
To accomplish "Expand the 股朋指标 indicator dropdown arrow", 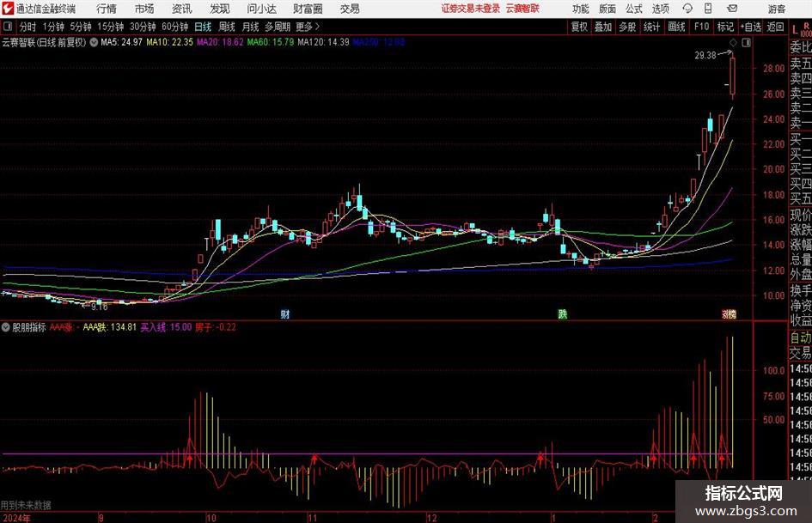I will coord(6,327).
